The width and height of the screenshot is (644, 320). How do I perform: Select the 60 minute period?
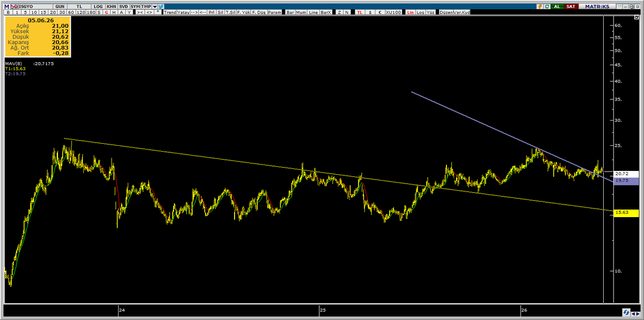(x=71, y=12)
